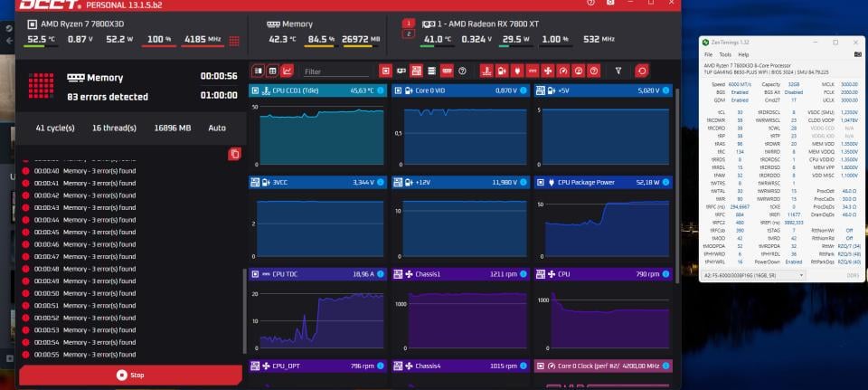Click the red CPU core activity grid icon
868x390 pixels.
[234, 41]
